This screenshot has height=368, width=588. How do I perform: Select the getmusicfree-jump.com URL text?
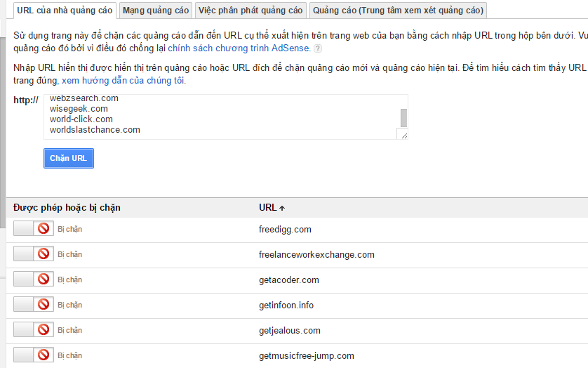click(307, 356)
